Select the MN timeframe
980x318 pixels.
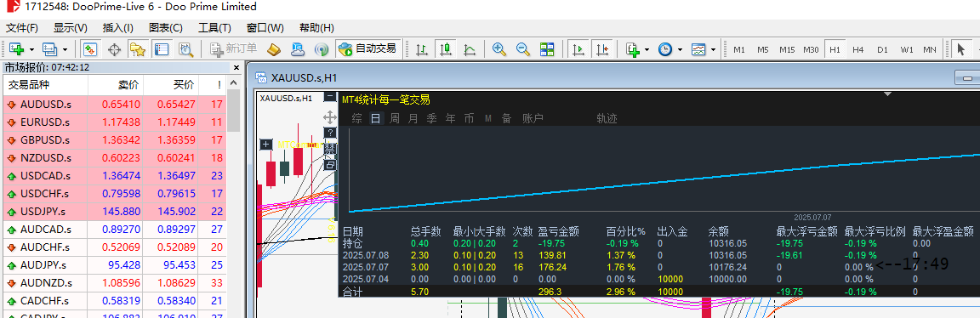[x=930, y=49]
